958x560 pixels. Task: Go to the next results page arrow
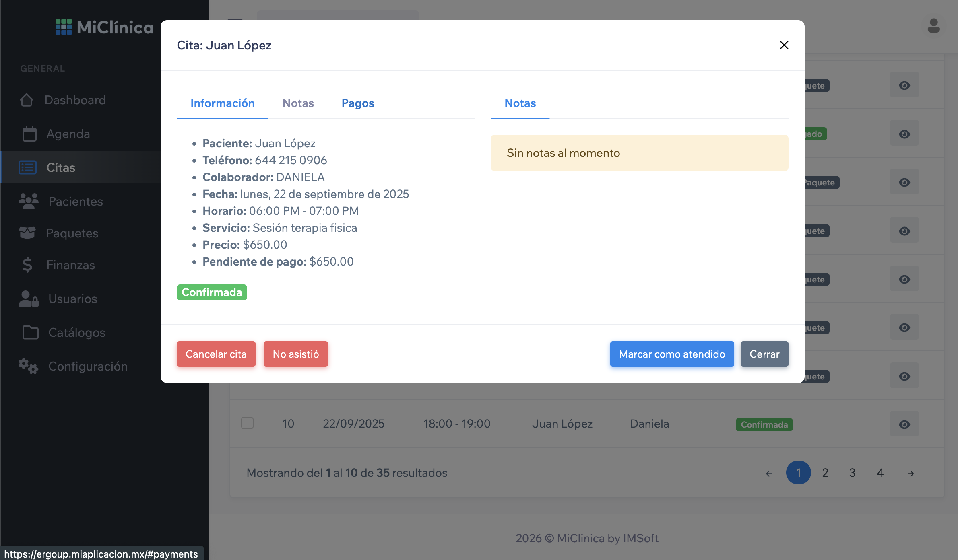(x=911, y=474)
